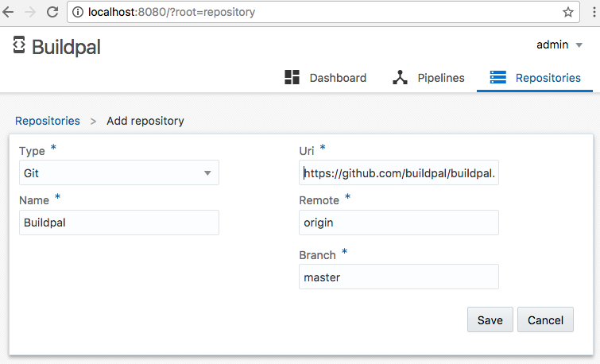This screenshot has height=364, width=600.
Task: Focus the Uri input field
Action: point(399,172)
